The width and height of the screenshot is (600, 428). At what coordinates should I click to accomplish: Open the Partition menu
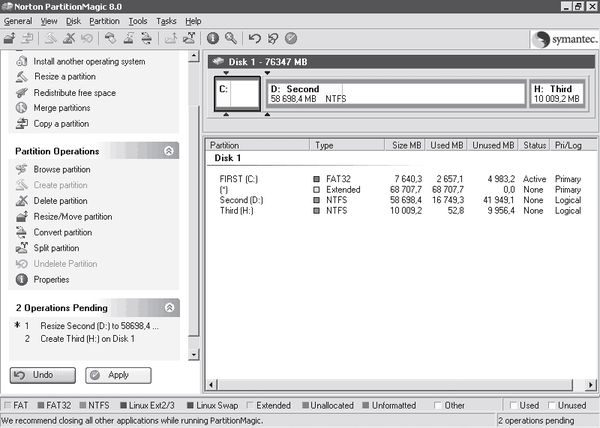point(104,20)
